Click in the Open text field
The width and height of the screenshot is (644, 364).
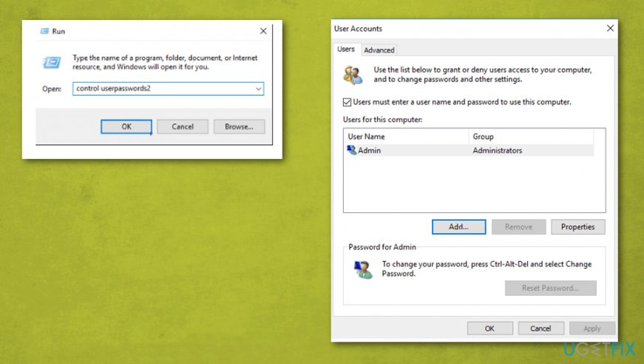[x=163, y=88]
